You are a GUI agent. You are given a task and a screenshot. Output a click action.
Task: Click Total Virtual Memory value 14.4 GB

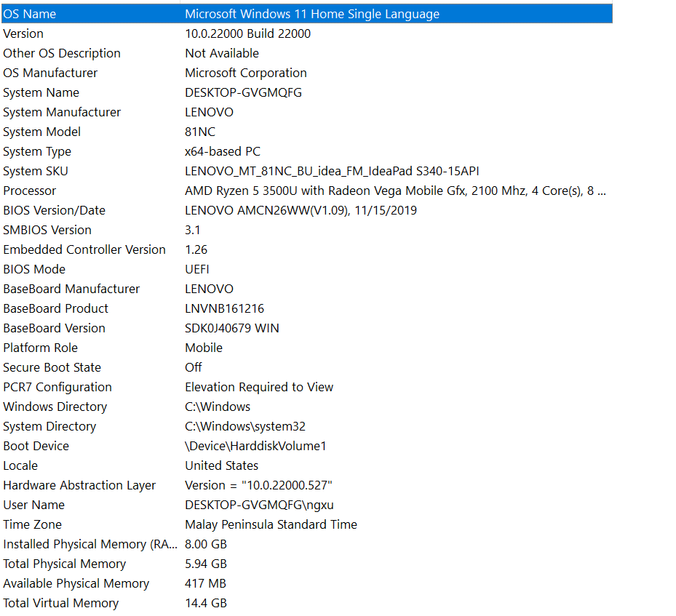click(x=206, y=603)
